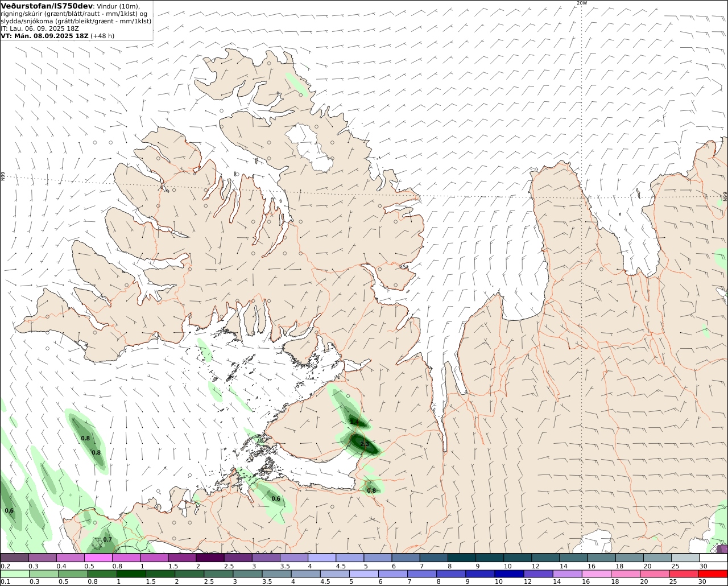Click the 0.7 precipitation value on the map
Screen dimensions: 728x586
[x=107, y=539]
